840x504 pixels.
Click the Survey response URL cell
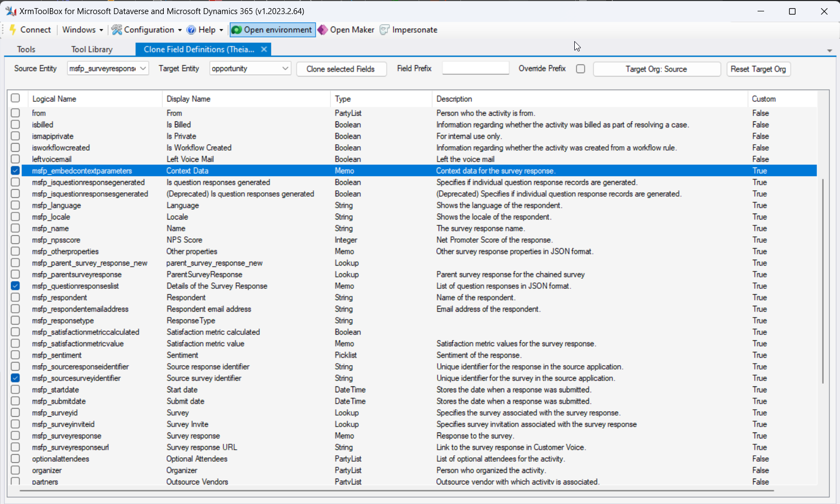(202, 447)
